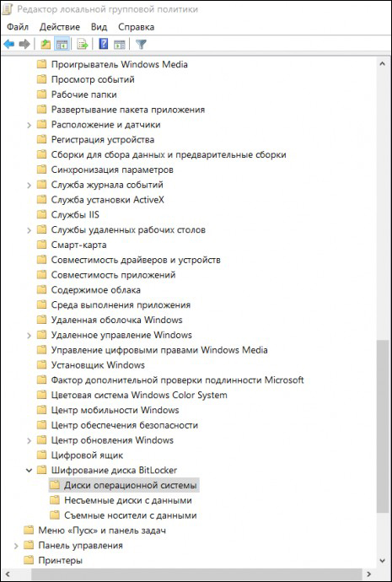Image resolution: width=392 pixels, height=582 pixels.
Task: Collapse the Шифрование диска BitLocker node
Action: pos(29,471)
